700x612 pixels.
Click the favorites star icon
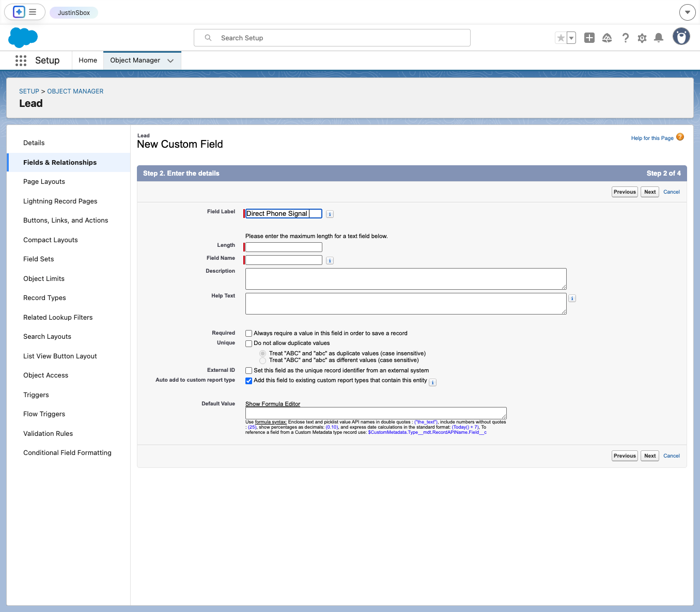(561, 38)
